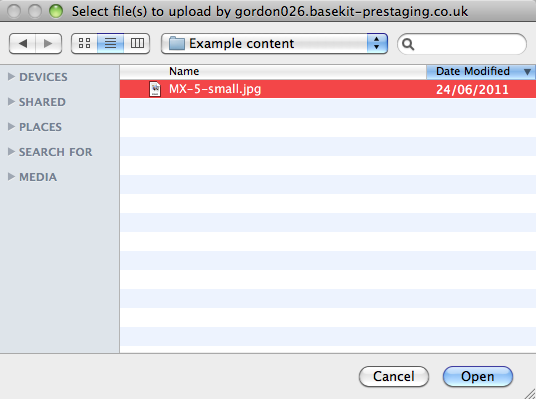The height and width of the screenshot is (399, 536).
Task: Switch to column view
Action: tap(137, 43)
